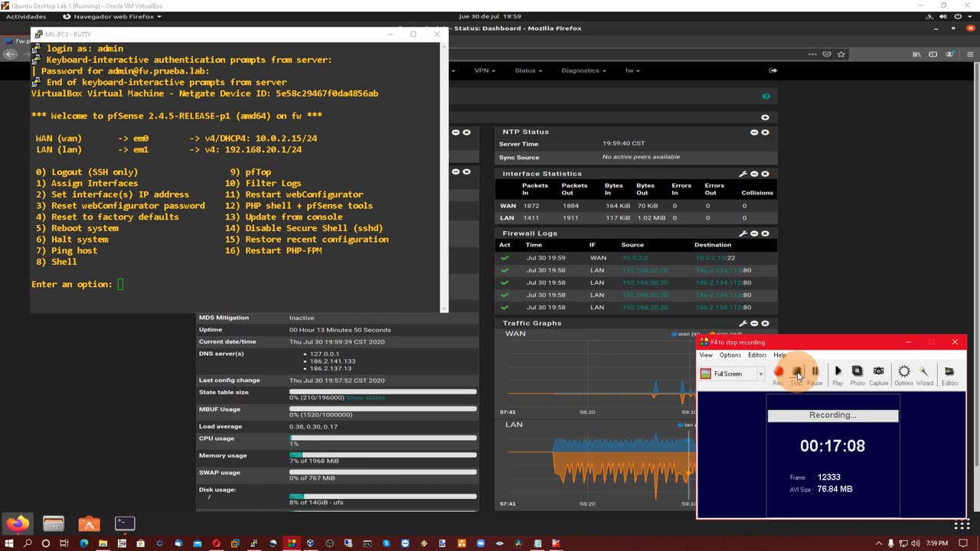Screen dimensions: 980x551
Task: Click the plus icon to add widgets
Action: pos(765,117)
